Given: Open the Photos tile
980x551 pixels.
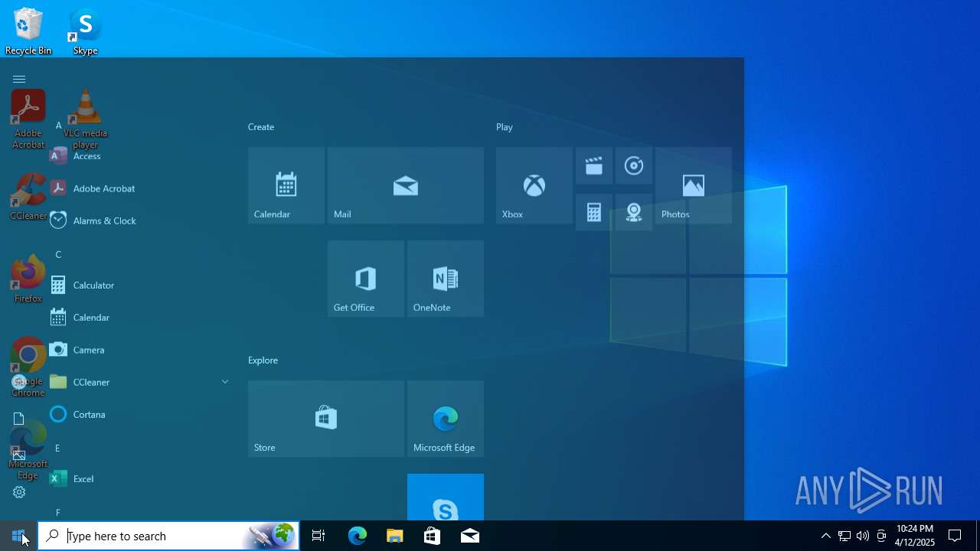Looking at the screenshot, I should click(694, 185).
